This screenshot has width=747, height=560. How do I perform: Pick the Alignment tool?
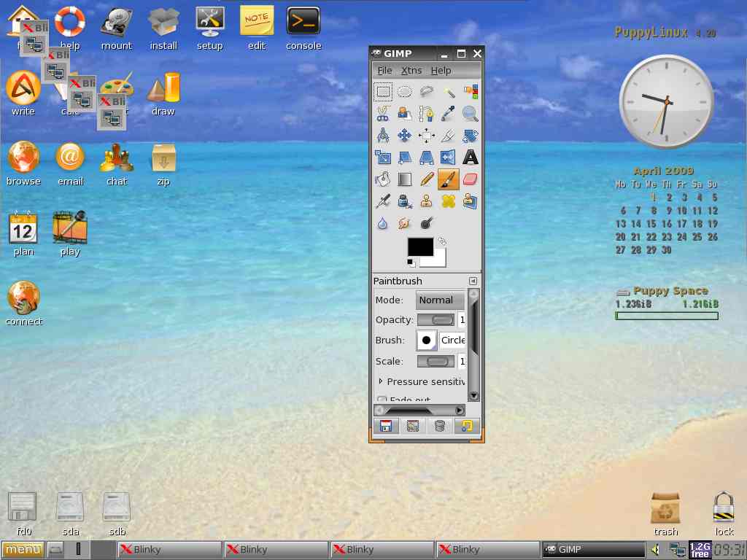tap(426, 135)
